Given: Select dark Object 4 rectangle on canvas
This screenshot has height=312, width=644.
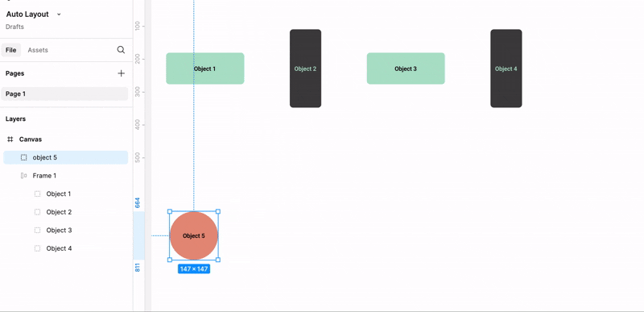Looking at the screenshot, I should pyautogui.click(x=506, y=69).
